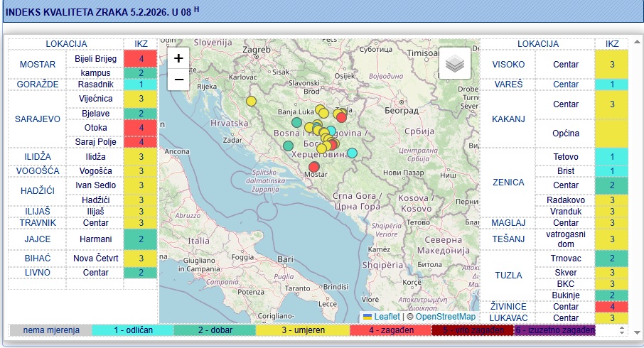644x348 pixels.
Task: Select the green Livno marker near Hrvatska
Action: pos(288,146)
